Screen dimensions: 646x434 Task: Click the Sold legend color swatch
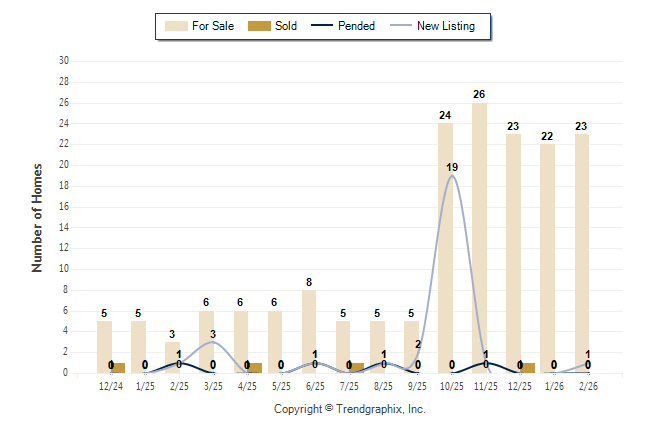tap(256, 26)
